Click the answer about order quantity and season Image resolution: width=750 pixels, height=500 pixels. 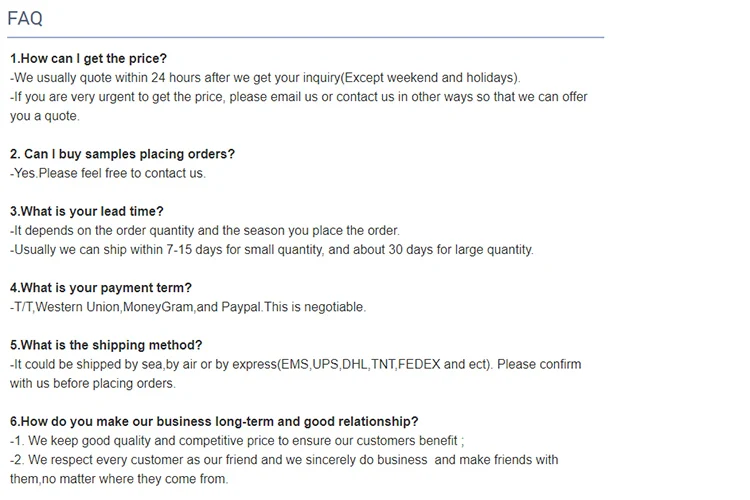[x=205, y=230]
